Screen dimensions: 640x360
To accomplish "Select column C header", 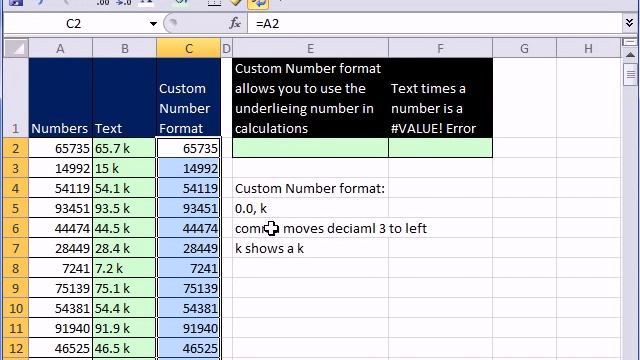I will point(189,49).
